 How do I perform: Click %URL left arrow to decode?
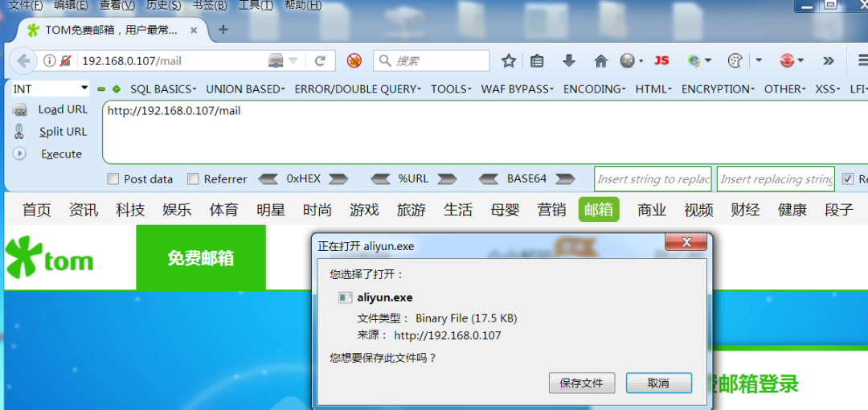381,179
